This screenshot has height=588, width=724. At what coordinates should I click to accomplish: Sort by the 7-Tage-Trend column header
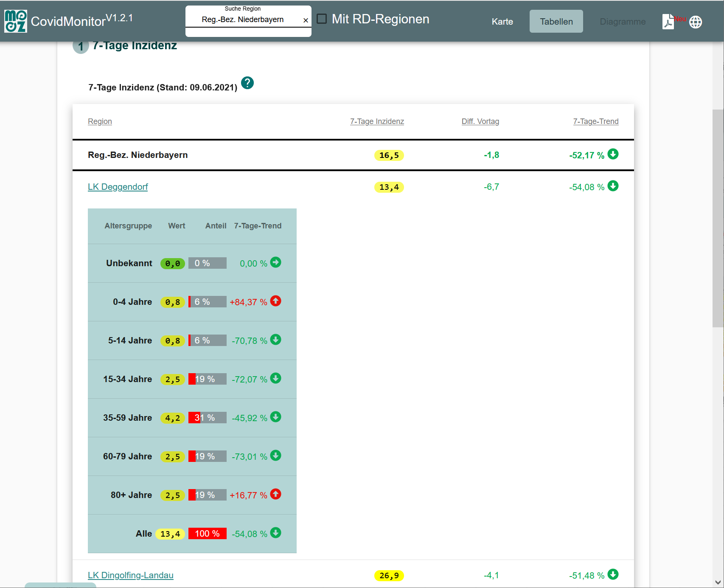tap(596, 121)
